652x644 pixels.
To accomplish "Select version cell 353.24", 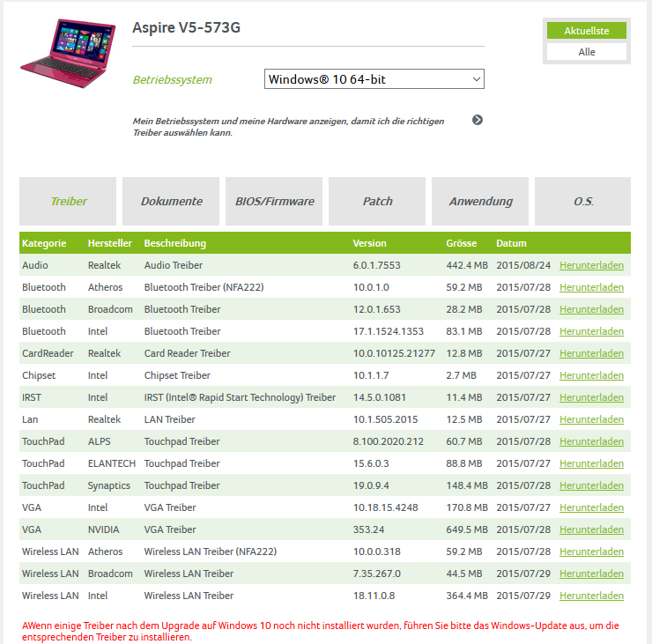I will pyautogui.click(x=369, y=529).
